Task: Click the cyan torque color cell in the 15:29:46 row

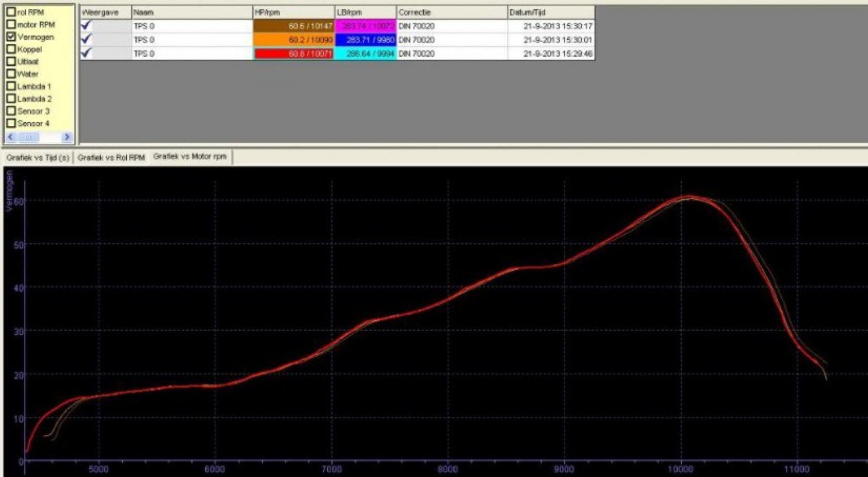Action: pyautogui.click(x=366, y=54)
